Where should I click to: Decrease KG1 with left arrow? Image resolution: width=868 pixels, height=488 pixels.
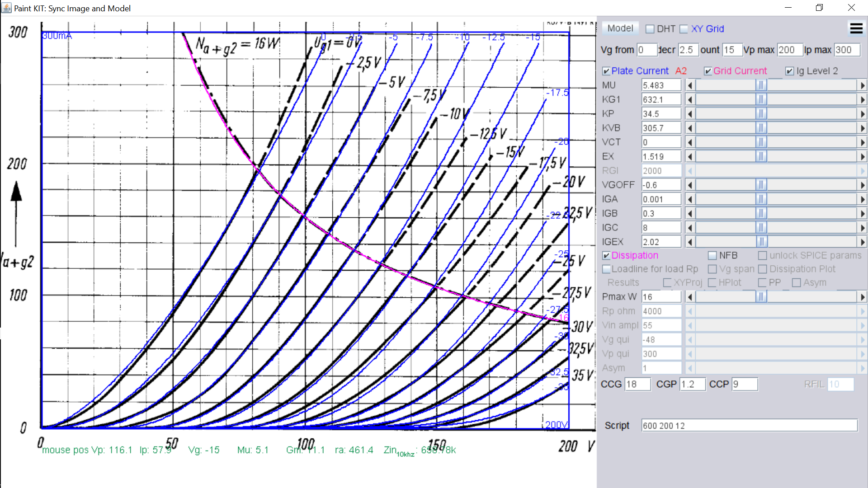pos(690,99)
